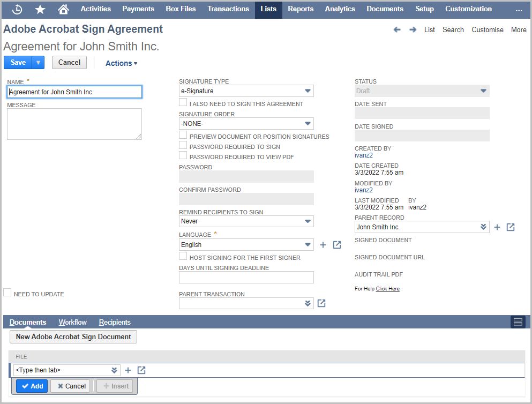Open Signature Type dropdown showing e-Signature
Viewport: 532px width, 404px height.
click(x=246, y=91)
